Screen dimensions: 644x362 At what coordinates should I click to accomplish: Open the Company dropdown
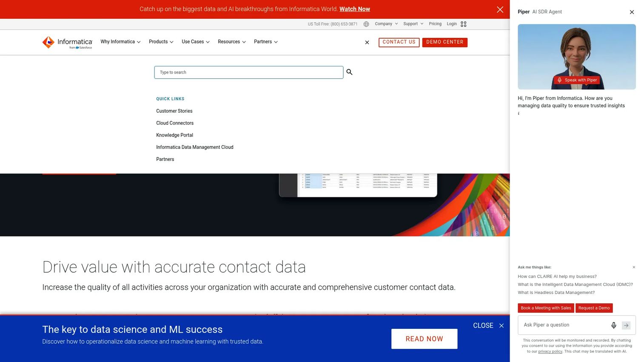(x=386, y=24)
